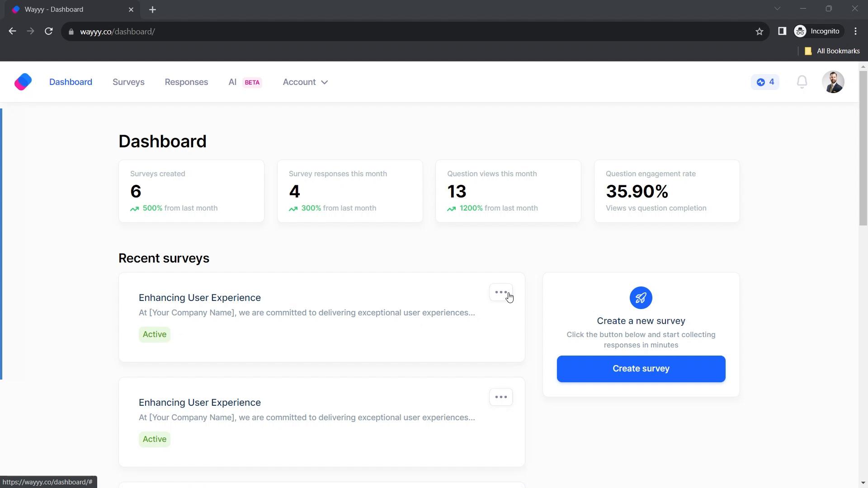Viewport: 868px width, 488px height.
Task: Click user profile avatar icon
Action: pos(834,82)
